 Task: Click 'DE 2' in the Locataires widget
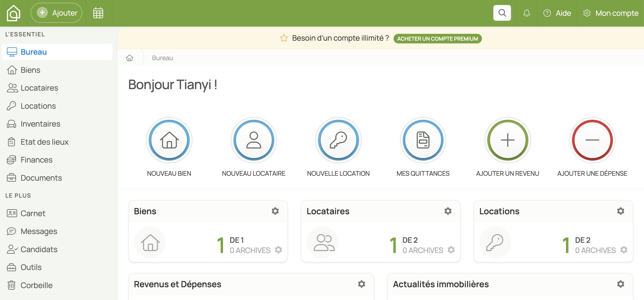click(410, 240)
